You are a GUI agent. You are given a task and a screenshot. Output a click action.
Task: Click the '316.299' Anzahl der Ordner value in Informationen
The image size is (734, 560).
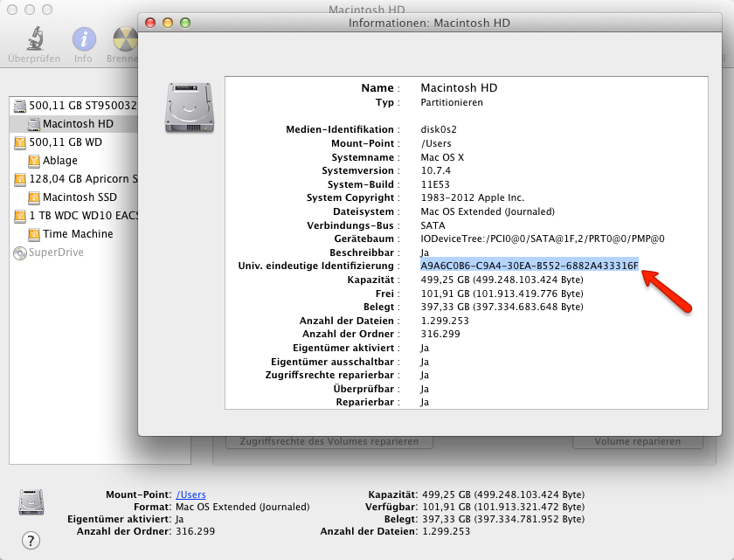coord(440,334)
